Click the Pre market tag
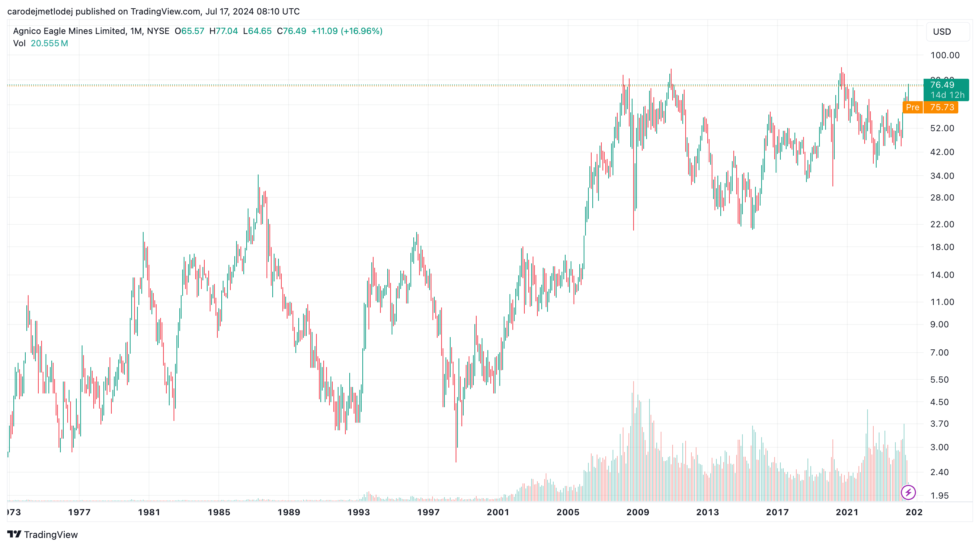 coord(912,107)
